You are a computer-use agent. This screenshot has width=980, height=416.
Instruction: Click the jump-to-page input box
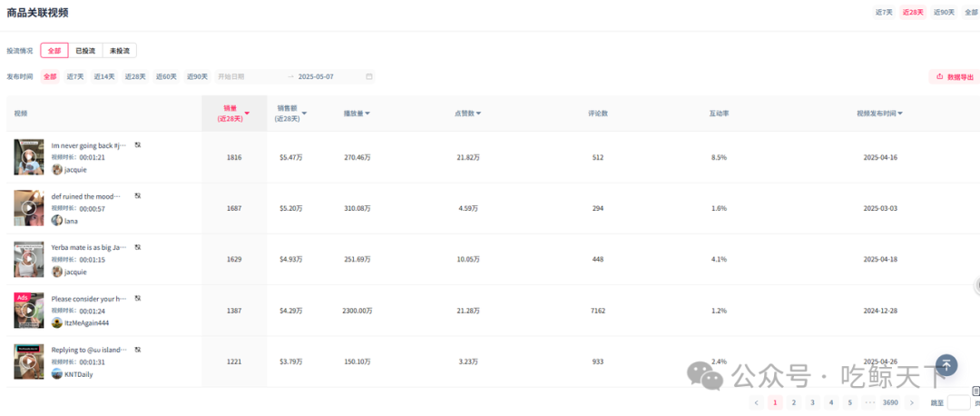point(958,402)
